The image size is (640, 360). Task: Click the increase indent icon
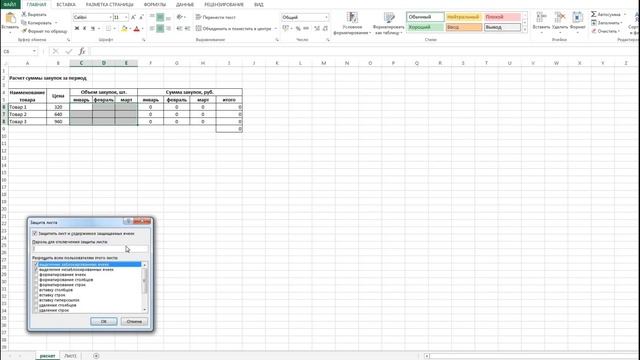(187, 28)
